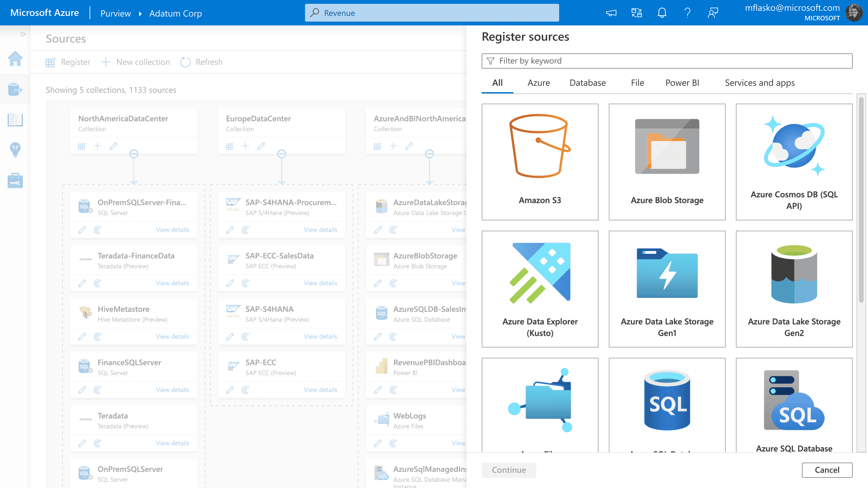The height and width of the screenshot is (488, 868).
Task: Click the Register sources panel scrollbar
Action: tap(861, 200)
